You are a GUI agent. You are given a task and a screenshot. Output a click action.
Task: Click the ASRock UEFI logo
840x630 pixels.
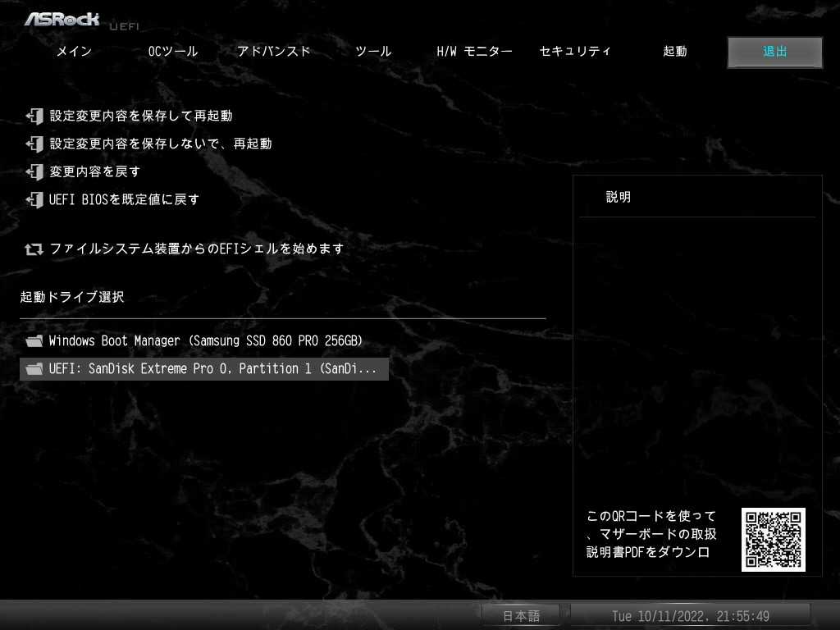81,21
